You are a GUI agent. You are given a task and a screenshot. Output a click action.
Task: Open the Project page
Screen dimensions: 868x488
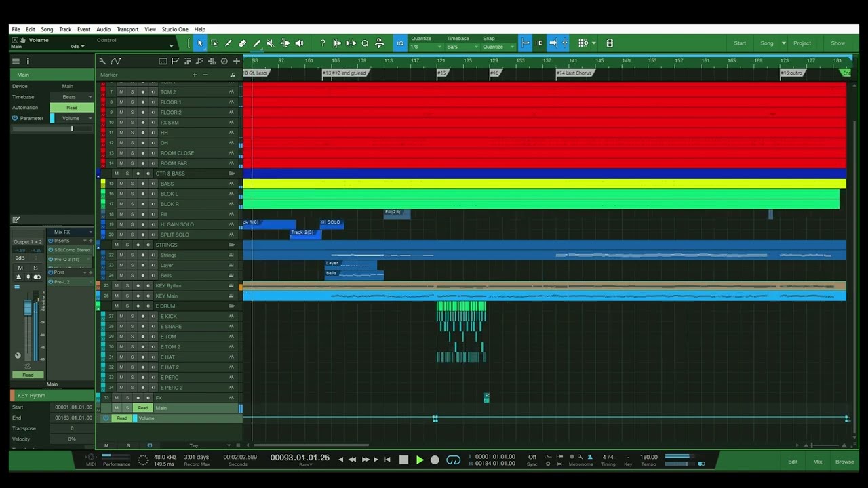[802, 43]
